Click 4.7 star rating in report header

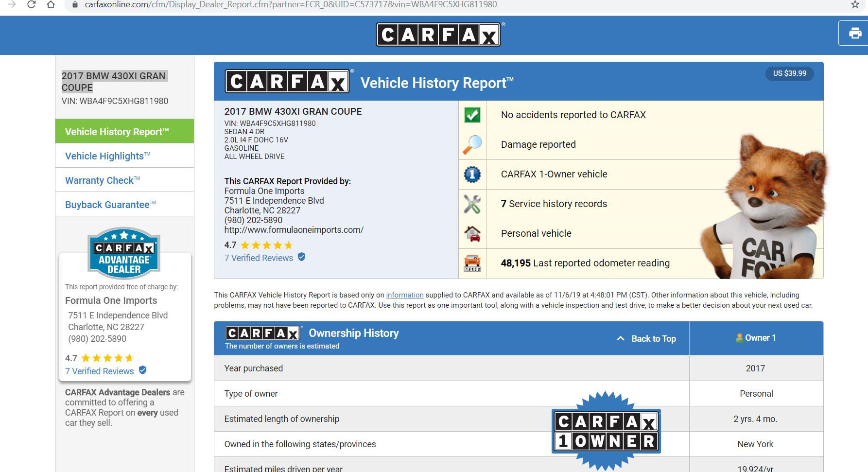coord(259,245)
